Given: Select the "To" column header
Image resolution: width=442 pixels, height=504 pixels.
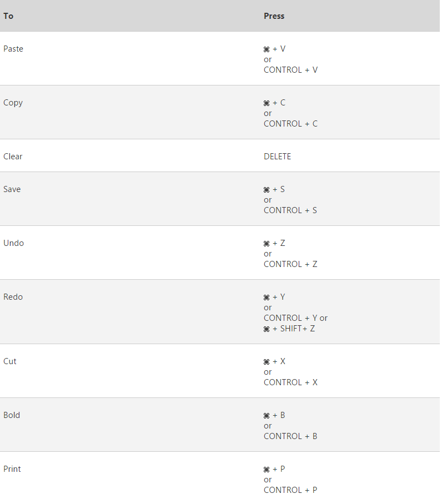Looking at the screenshot, I should click(x=8, y=16).
